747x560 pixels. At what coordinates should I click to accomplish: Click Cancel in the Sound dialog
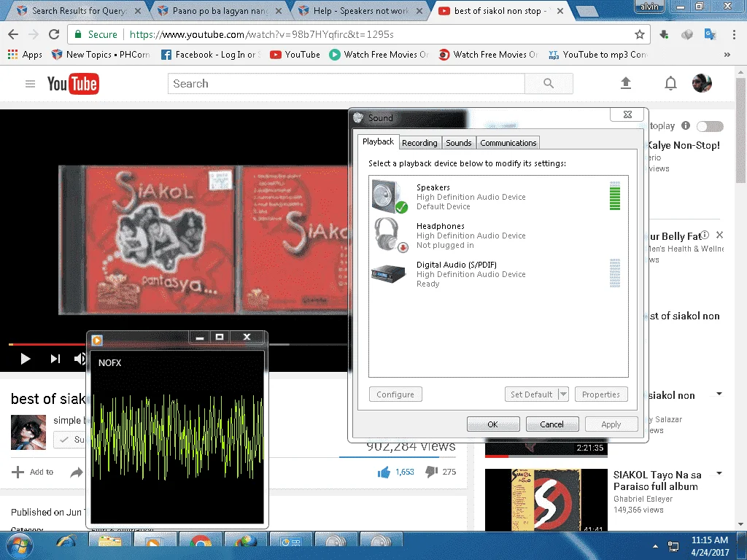(x=551, y=424)
